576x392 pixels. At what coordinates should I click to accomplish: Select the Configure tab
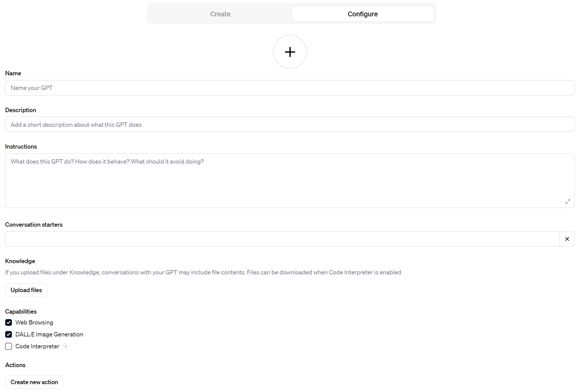[363, 14]
